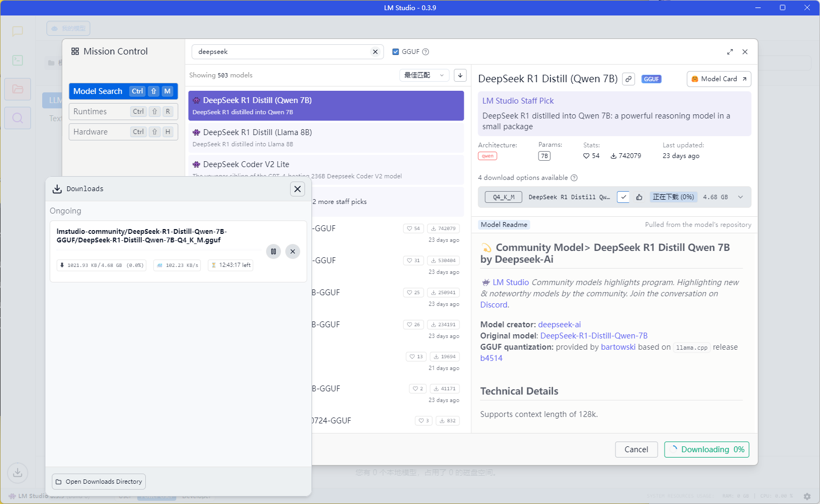Open the LM Studio link in readme
The image size is (820, 504).
511,282
